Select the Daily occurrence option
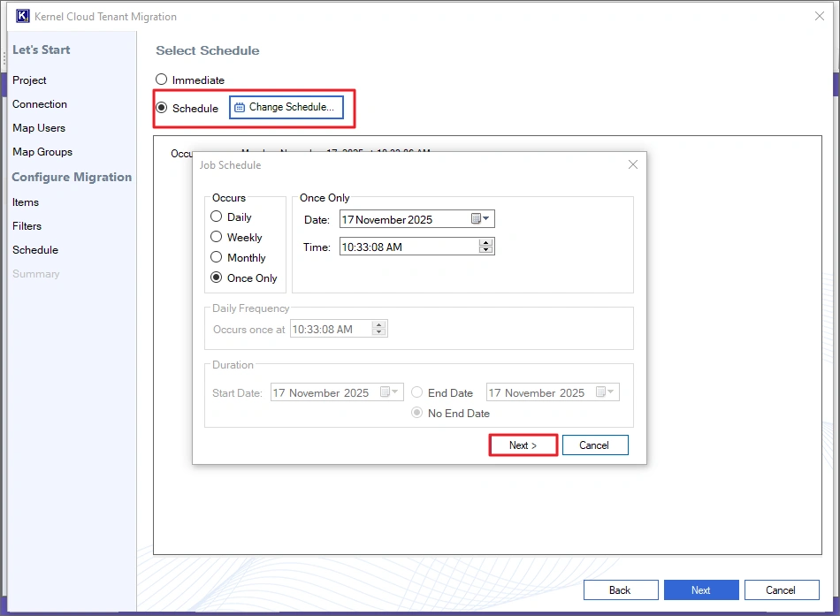Screen dimensions: 840x616 216,217
